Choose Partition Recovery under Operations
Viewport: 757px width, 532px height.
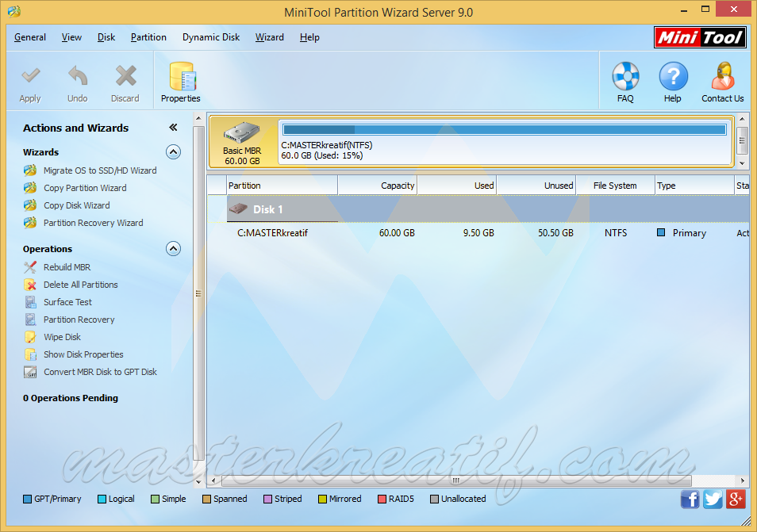[x=79, y=320]
